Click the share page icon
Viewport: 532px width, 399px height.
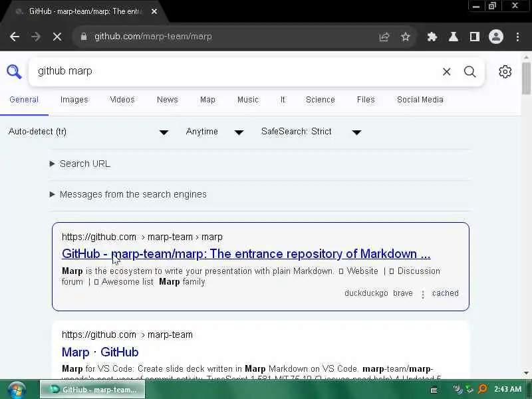coord(384,37)
